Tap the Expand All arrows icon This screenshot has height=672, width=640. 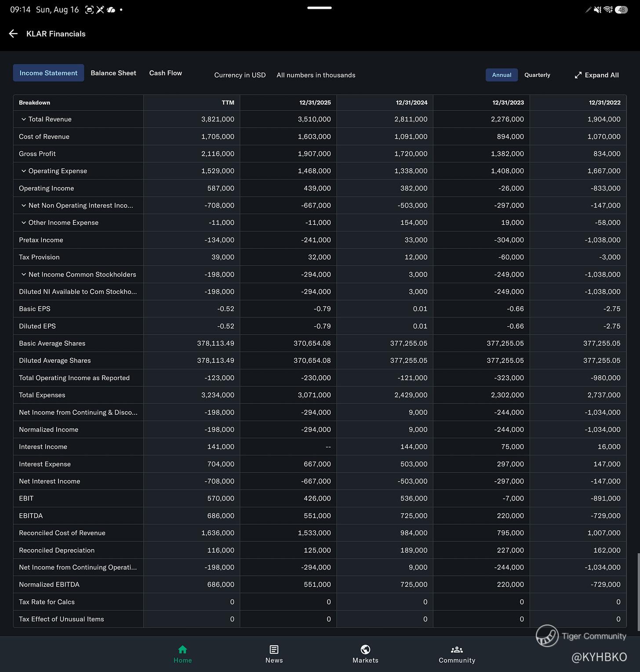click(578, 75)
